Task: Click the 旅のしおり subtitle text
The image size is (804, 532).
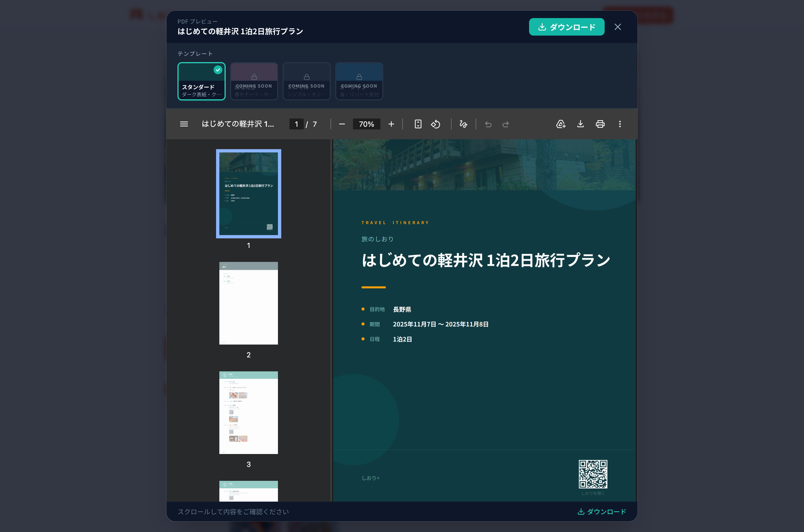Action: [378, 239]
